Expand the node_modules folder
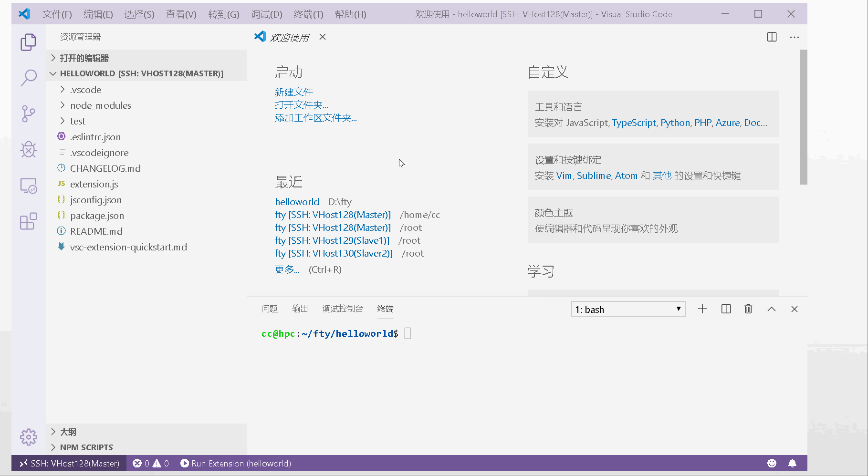 coord(146,105)
